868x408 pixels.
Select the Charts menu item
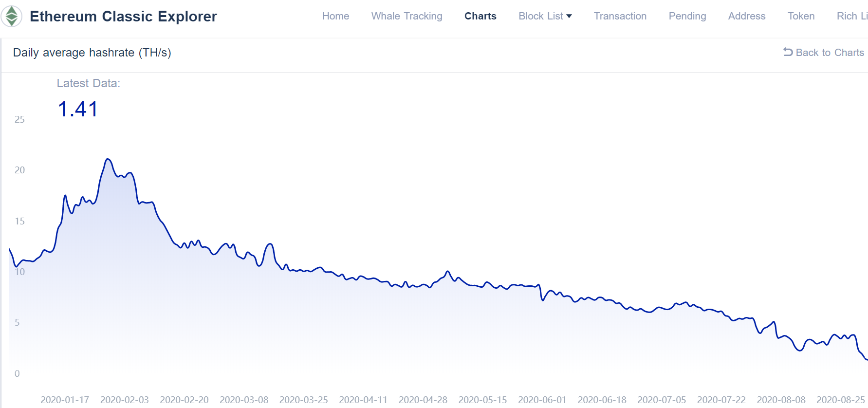point(480,16)
